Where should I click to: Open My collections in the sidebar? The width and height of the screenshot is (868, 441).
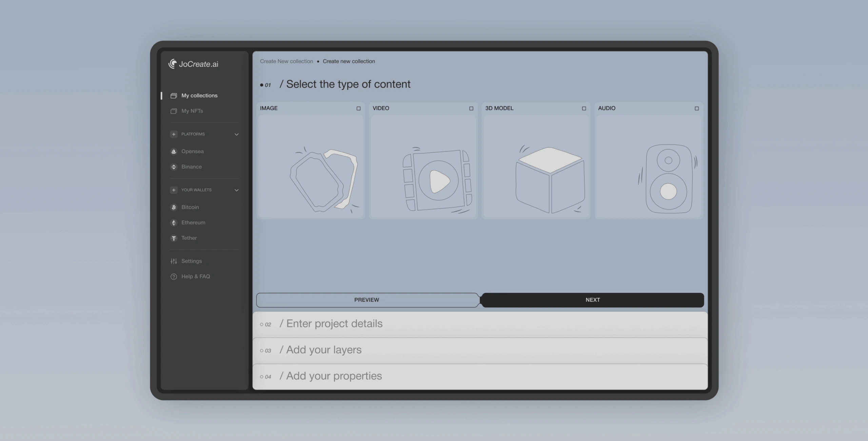point(199,95)
